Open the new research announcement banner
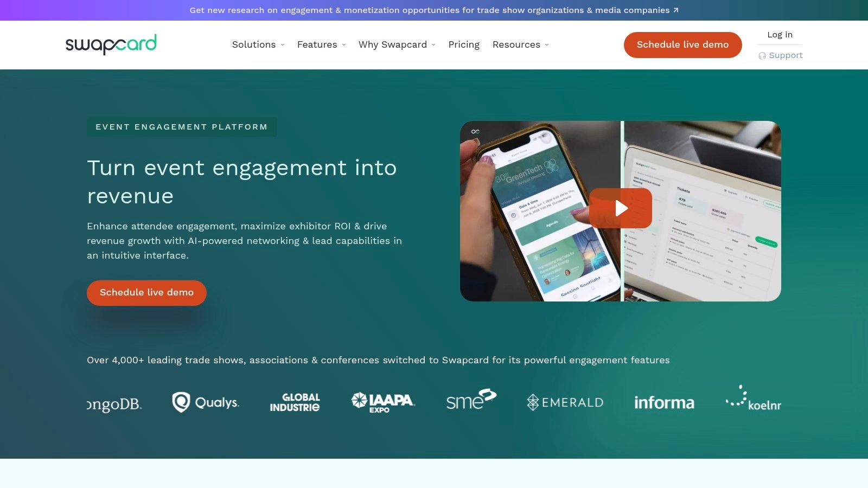Image resolution: width=868 pixels, height=488 pixels. click(x=434, y=10)
